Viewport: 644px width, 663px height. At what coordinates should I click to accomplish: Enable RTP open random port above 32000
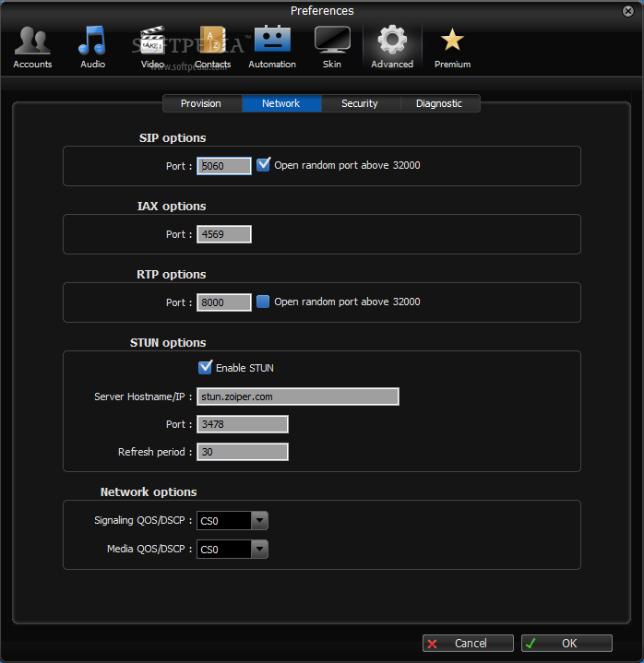point(263,302)
